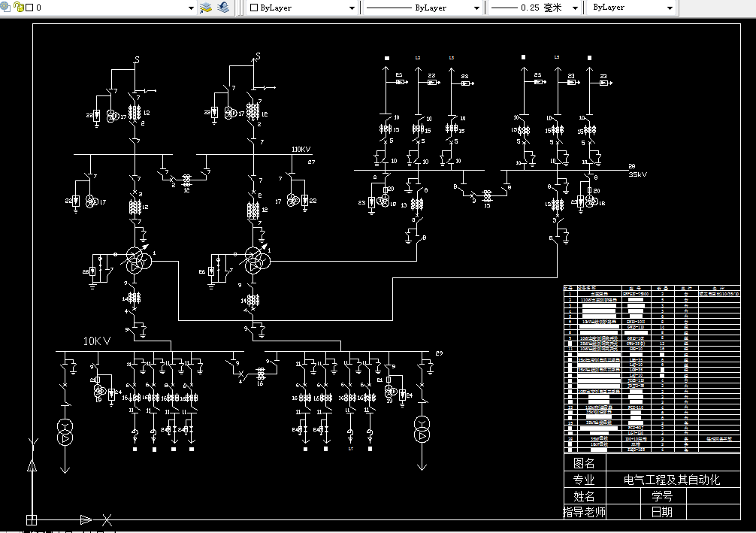Click the layer freeze/thaw sun icon
The width and height of the screenshot is (756, 533).
6,7
